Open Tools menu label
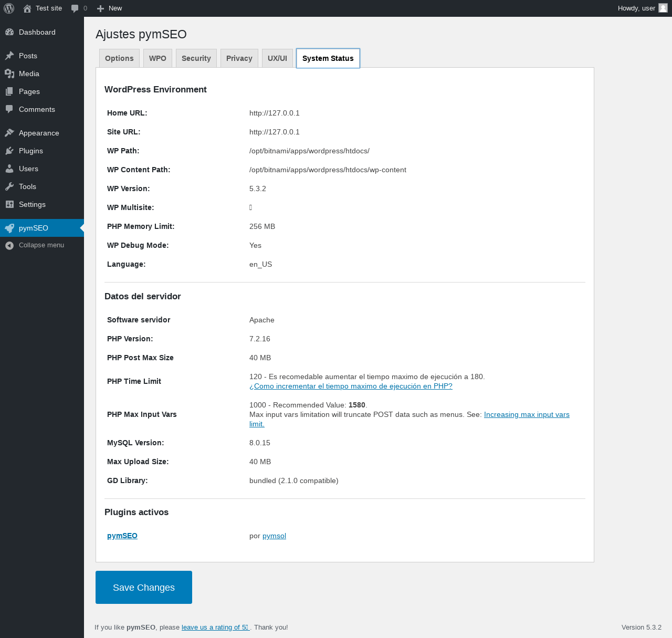Screen dimensions: 672x638 (27, 186)
